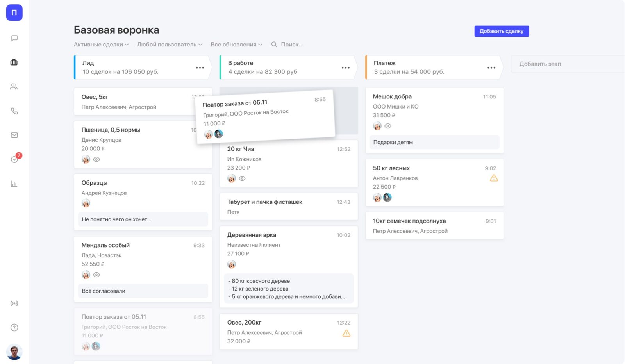The image size is (625, 364).
Task: Toggle eye icon on Пшеница deal card
Action: (96, 159)
